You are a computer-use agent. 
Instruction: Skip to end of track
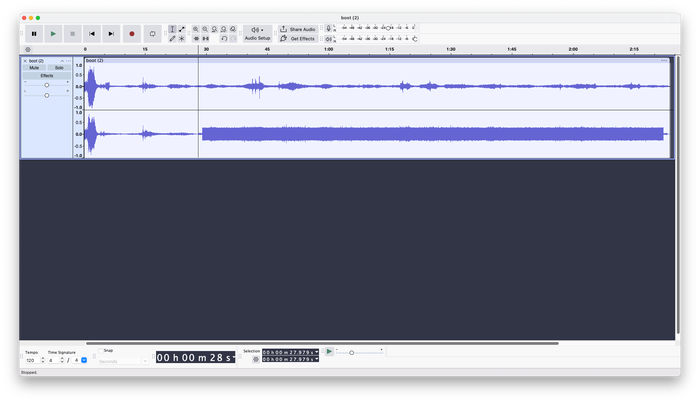tap(111, 33)
